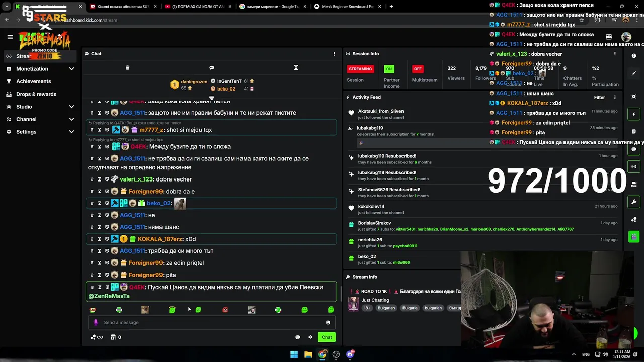Ban Foreigner99 'pita' message using the shield icon
Screen dimensions: 644x362
pos(107,275)
